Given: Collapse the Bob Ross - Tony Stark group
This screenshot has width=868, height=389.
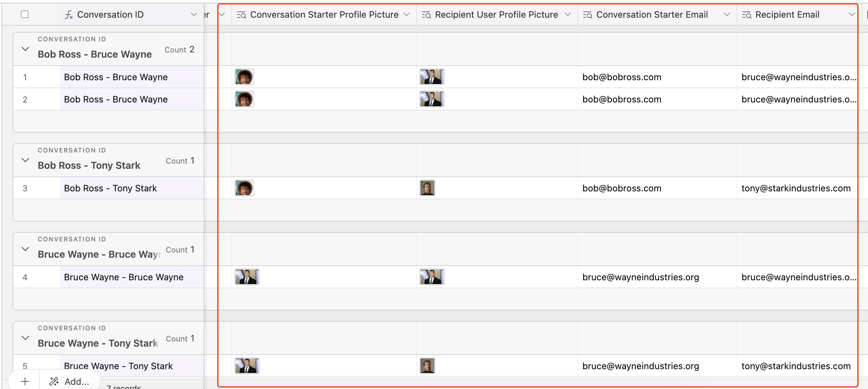Looking at the screenshot, I should pyautogui.click(x=25, y=160).
